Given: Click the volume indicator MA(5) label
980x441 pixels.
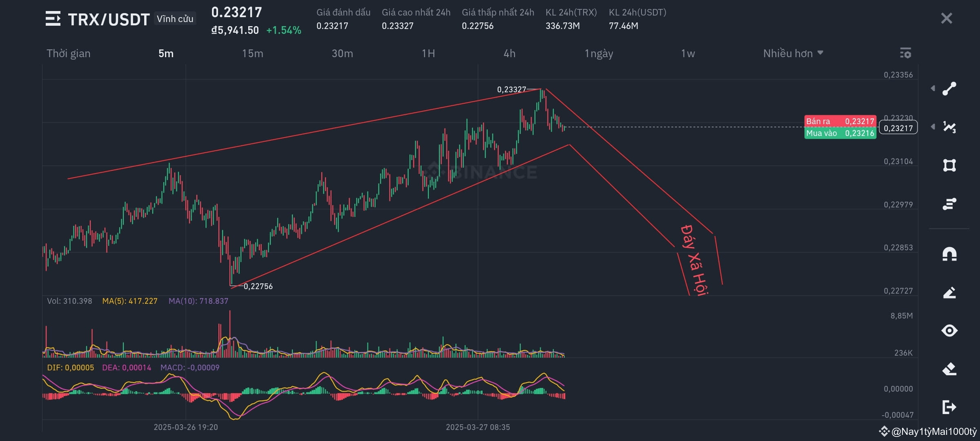Looking at the screenshot, I should tap(129, 301).
